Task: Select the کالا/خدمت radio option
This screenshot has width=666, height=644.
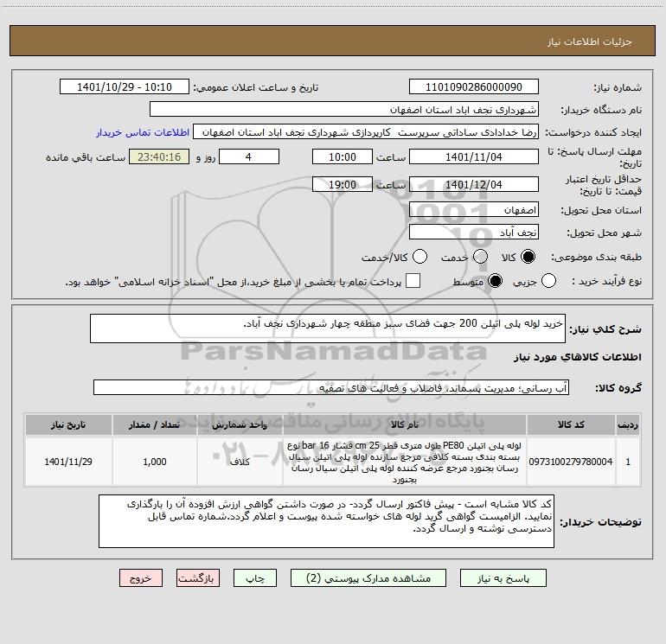Action: tap(419, 257)
